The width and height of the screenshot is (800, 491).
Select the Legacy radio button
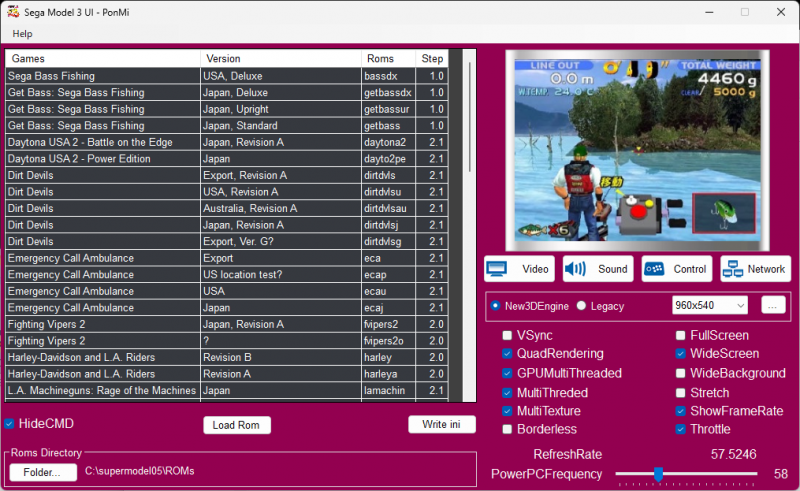(x=581, y=306)
